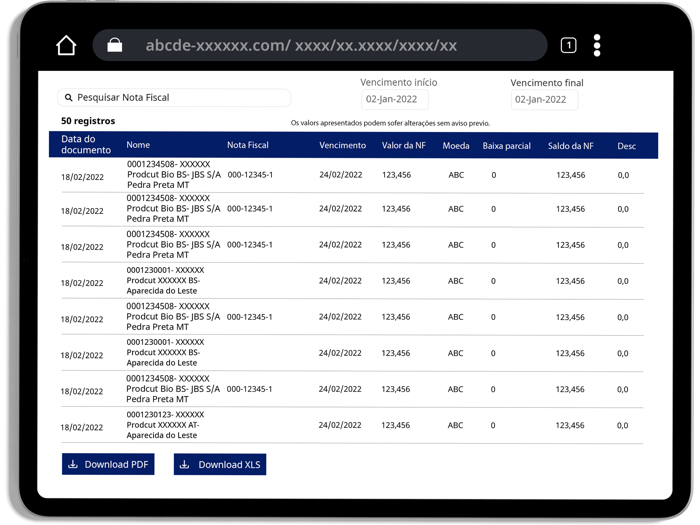The width and height of the screenshot is (700, 525).
Task: Open the Vencimento início date picker
Action: pos(394,99)
